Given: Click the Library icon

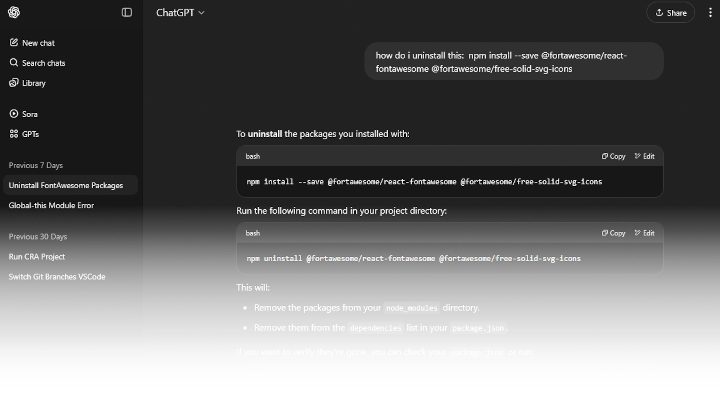Looking at the screenshot, I should click(x=14, y=83).
